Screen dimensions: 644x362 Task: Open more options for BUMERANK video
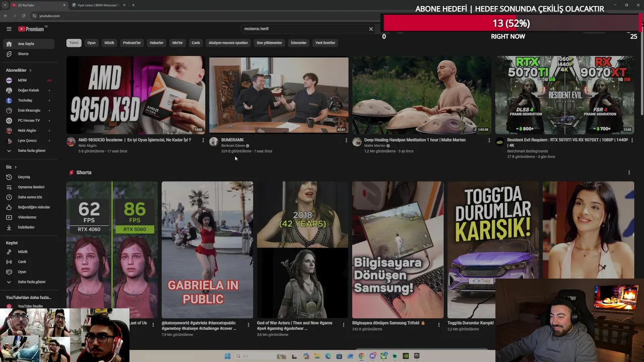point(346,140)
